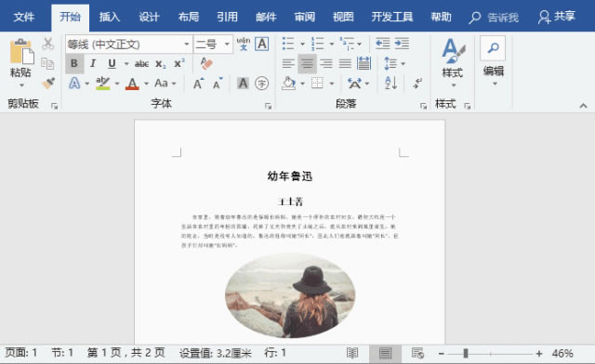Toggle Bold formatting
This screenshot has height=364, width=595.
(x=74, y=64)
